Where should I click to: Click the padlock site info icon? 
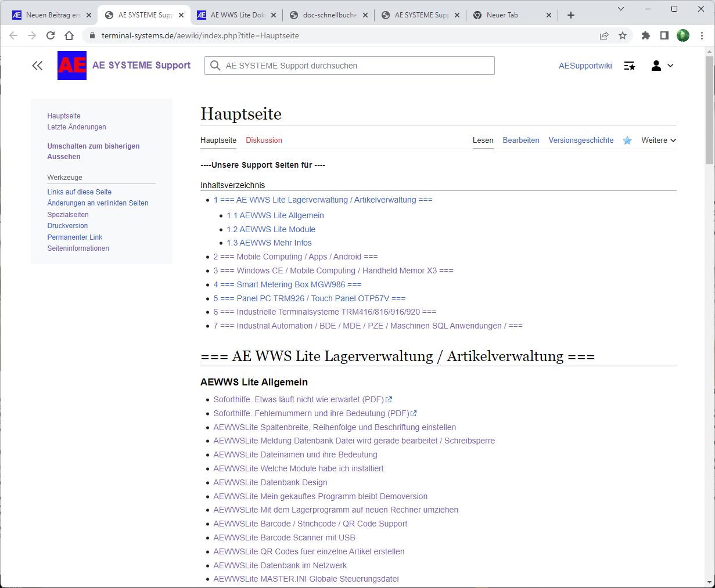pos(92,35)
